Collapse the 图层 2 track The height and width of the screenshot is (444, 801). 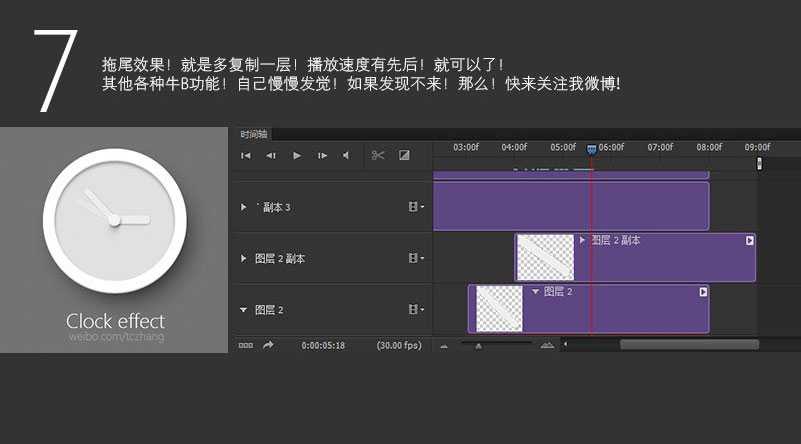point(244,310)
